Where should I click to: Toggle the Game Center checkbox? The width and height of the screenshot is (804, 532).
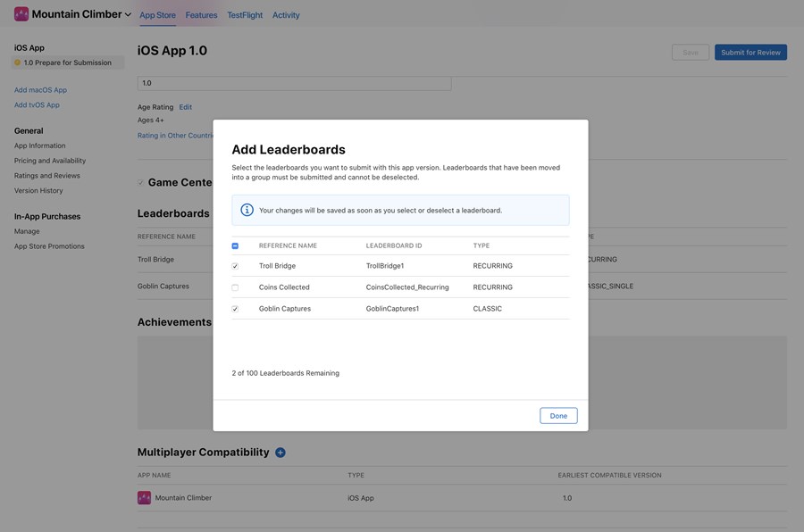pyautogui.click(x=140, y=182)
